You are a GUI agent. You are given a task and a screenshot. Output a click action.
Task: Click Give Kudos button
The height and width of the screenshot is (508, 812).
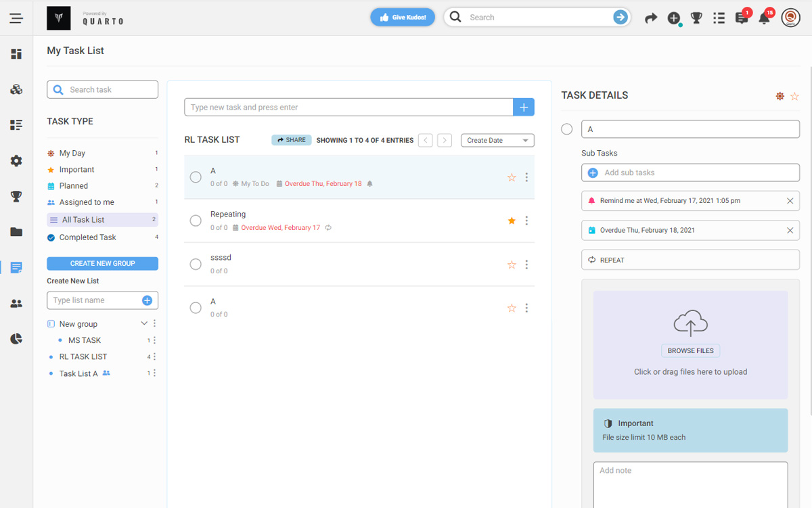point(403,18)
